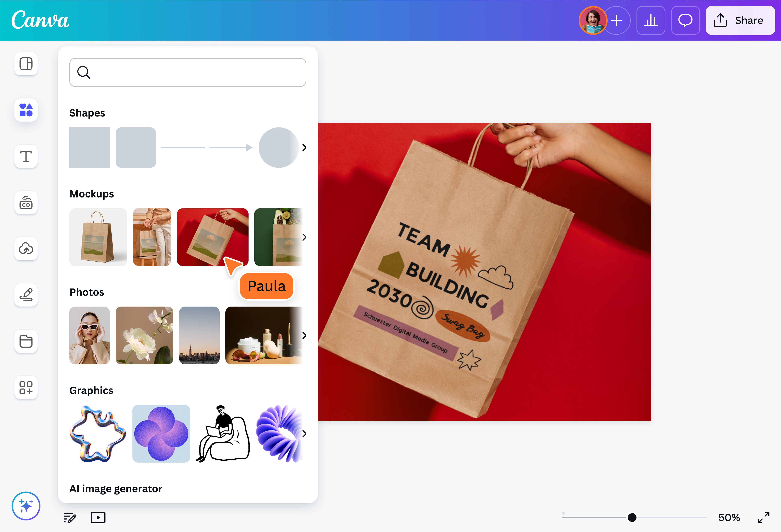Open the Brand kit panel

26,203
